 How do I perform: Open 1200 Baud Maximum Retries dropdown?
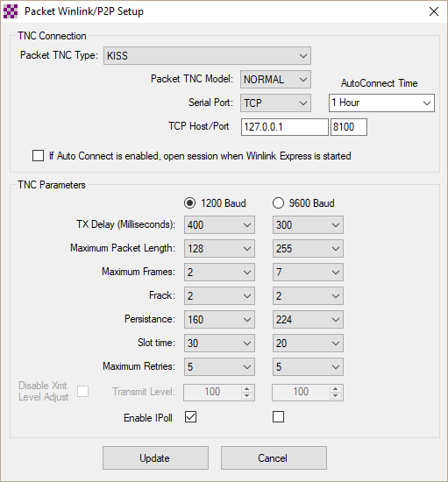tap(219, 366)
